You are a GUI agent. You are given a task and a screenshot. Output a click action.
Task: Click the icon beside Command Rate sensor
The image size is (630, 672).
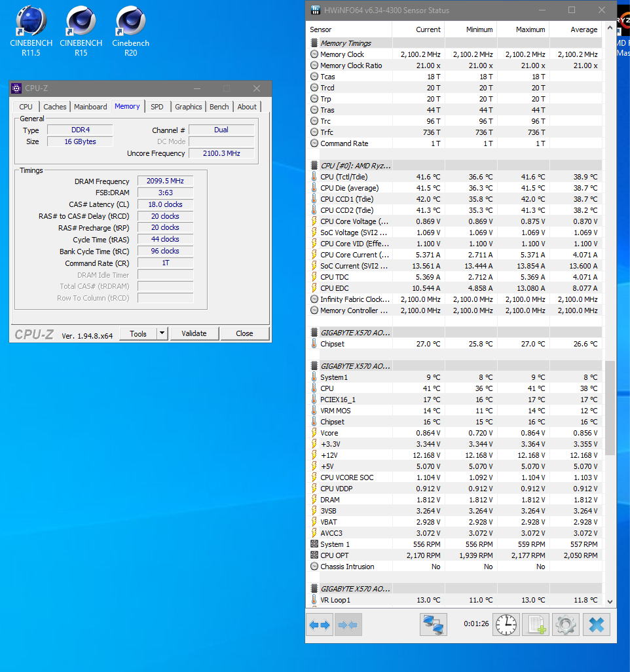point(314,143)
